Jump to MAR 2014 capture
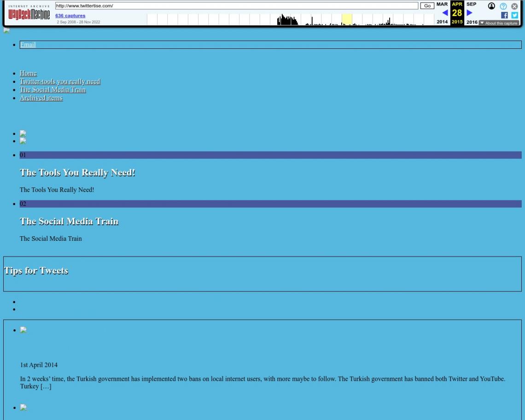Viewport: 525px width, 420px height. (442, 13)
